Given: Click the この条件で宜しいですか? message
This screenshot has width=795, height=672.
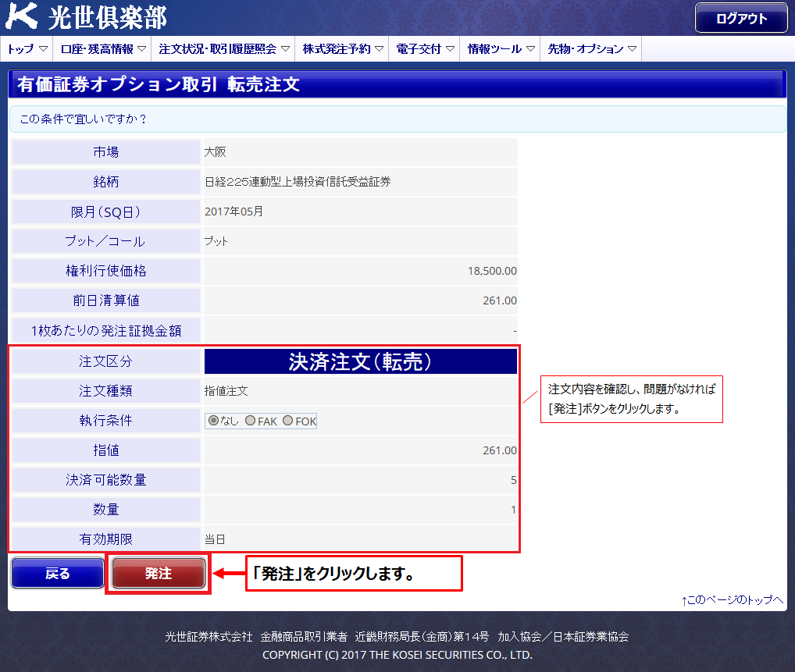Looking at the screenshot, I should click(x=84, y=119).
